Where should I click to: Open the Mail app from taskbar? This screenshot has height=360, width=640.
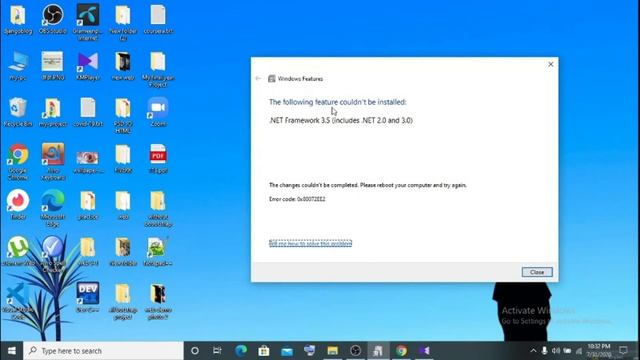pyautogui.click(x=287, y=351)
